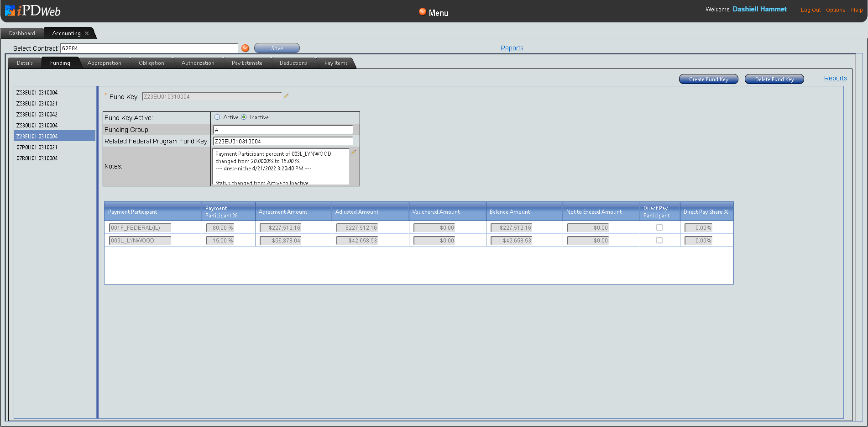The height and width of the screenshot is (427, 868).
Task: Click the Create Fund Key button
Action: (708, 79)
